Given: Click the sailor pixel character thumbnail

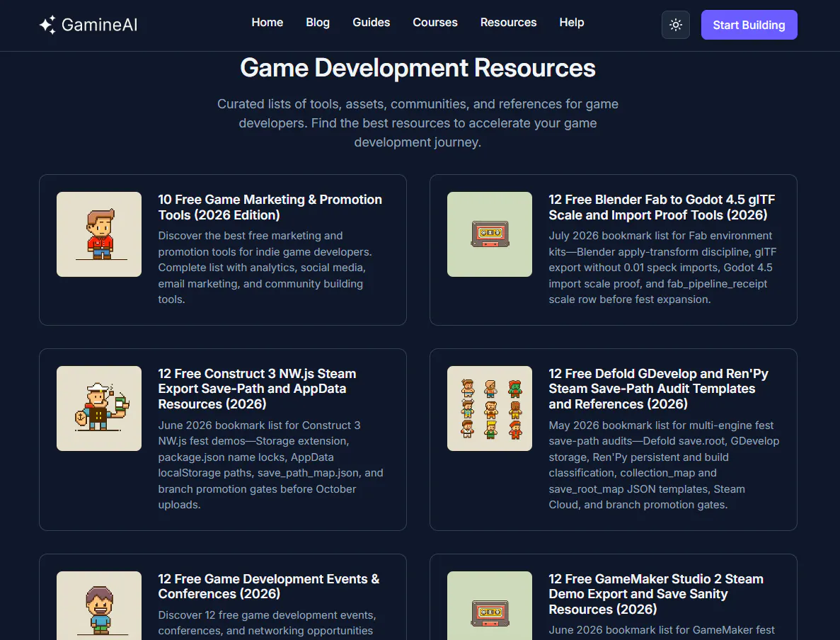Looking at the screenshot, I should [99, 408].
